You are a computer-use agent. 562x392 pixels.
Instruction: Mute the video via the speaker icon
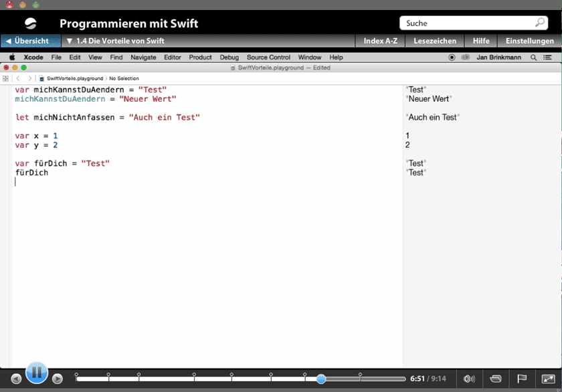click(470, 379)
